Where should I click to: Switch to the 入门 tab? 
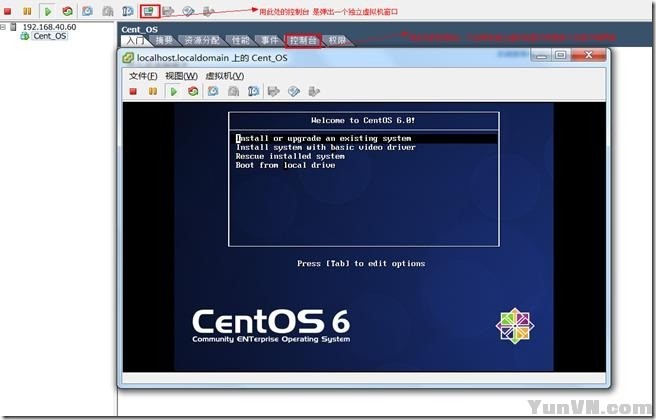tap(135, 41)
